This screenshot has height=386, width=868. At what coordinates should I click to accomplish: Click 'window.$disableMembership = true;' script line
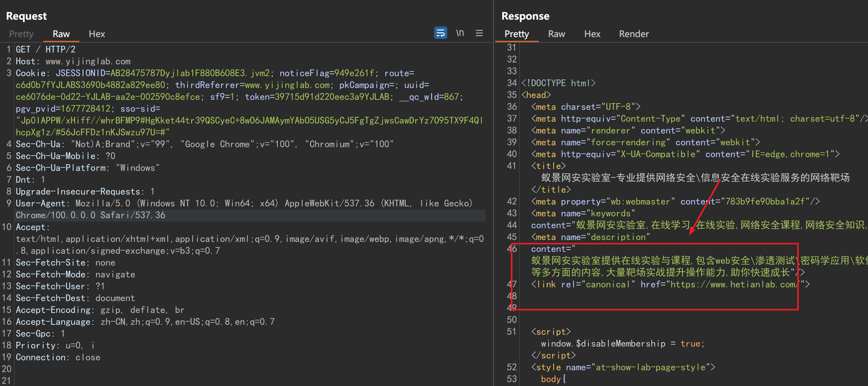click(x=623, y=344)
